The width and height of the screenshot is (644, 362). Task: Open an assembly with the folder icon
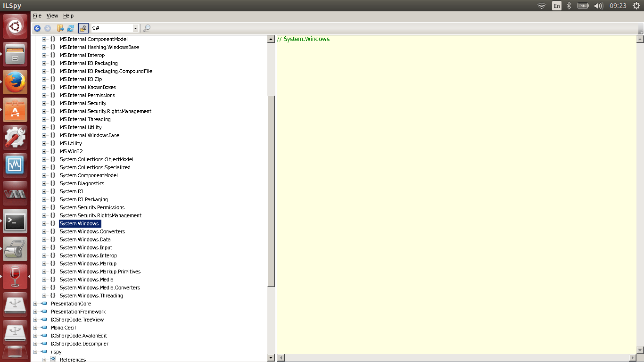tap(60, 28)
